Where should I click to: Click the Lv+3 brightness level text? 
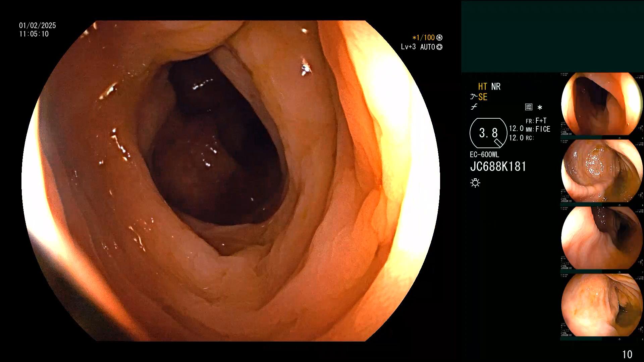point(408,47)
